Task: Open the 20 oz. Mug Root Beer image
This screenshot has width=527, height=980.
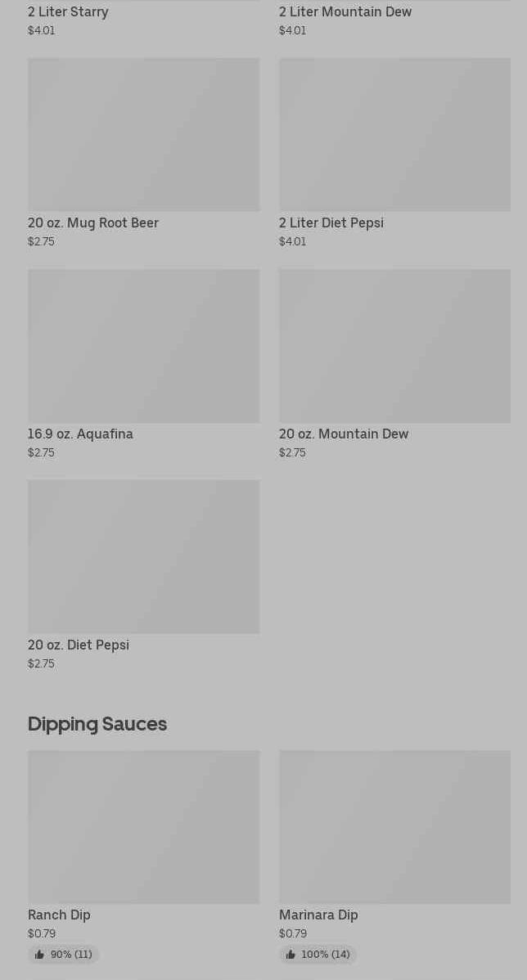Action: [x=143, y=134]
